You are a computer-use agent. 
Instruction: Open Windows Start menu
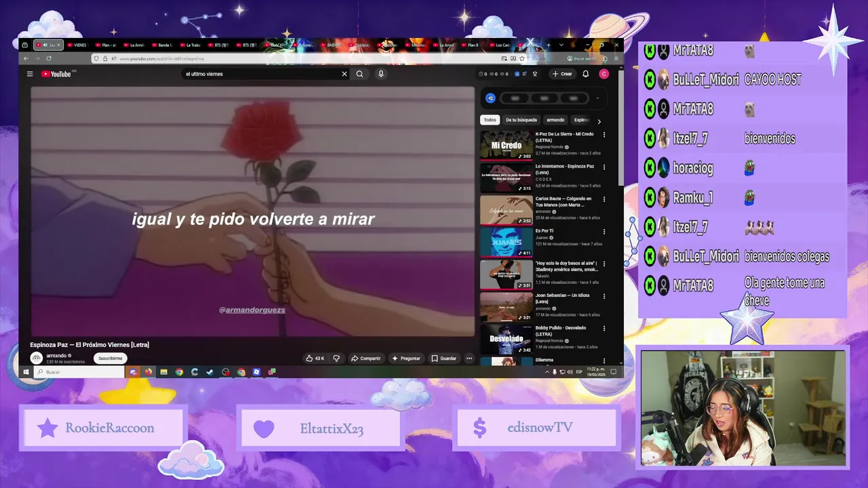tap(26, 371)
